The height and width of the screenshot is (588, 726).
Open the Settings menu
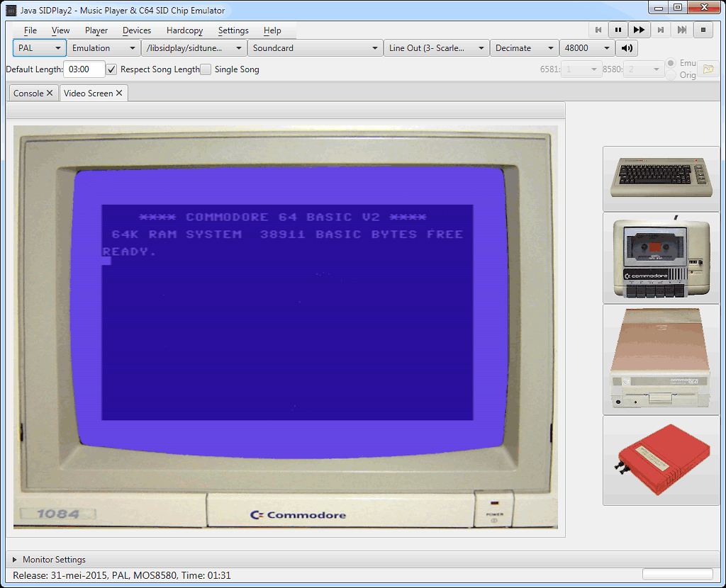click(x=233, y=30)
